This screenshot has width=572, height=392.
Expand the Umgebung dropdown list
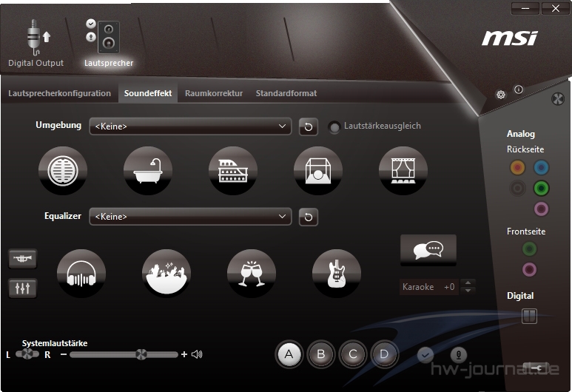[190, 126]
